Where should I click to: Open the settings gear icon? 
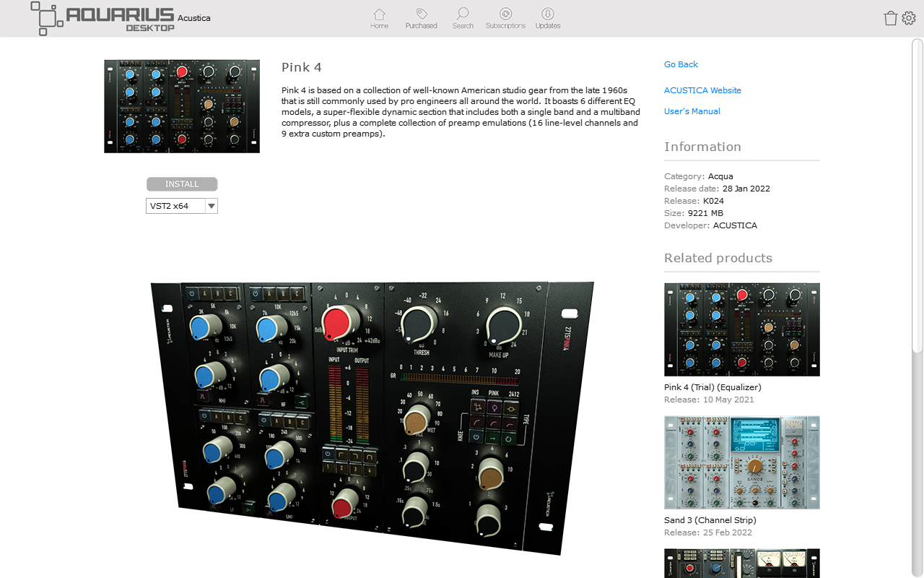point(909,18)
